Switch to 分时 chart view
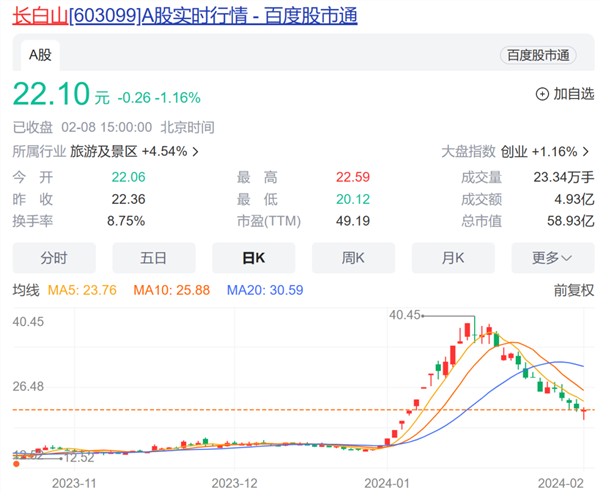 point(54,257)
